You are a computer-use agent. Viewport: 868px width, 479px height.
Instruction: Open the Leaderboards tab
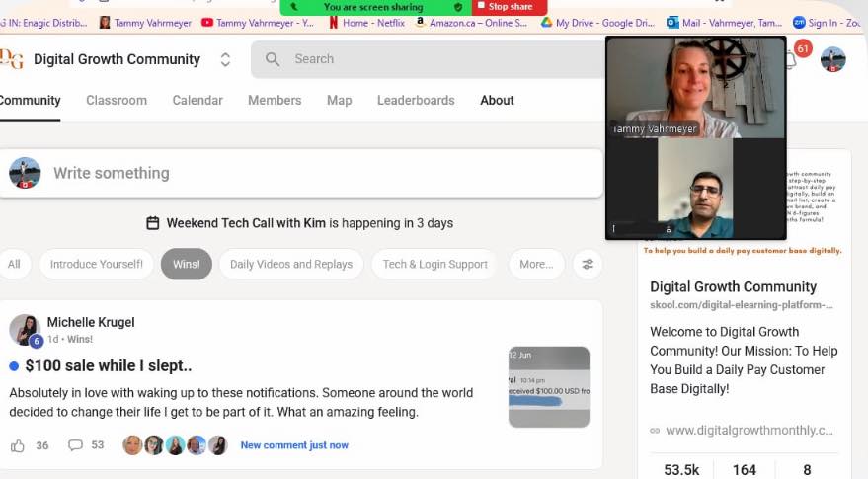(416, 100)
